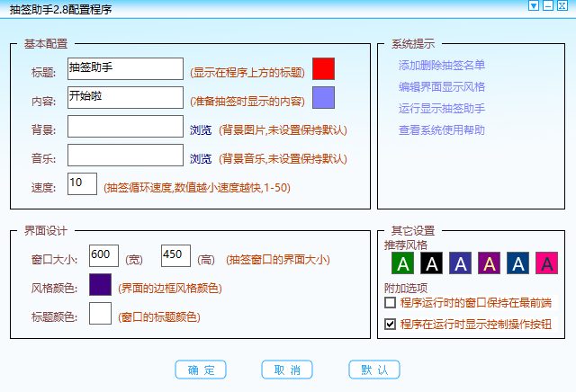Image resolution: width=576 pixels, height=392 pixels.
Task: Enable keep window on top option
Action: 390,304
